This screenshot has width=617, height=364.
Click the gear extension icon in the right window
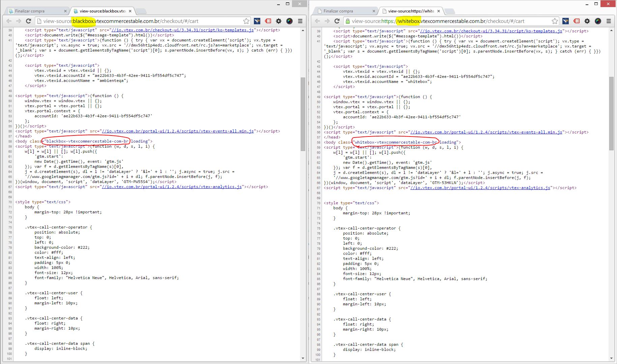point(587,21)
